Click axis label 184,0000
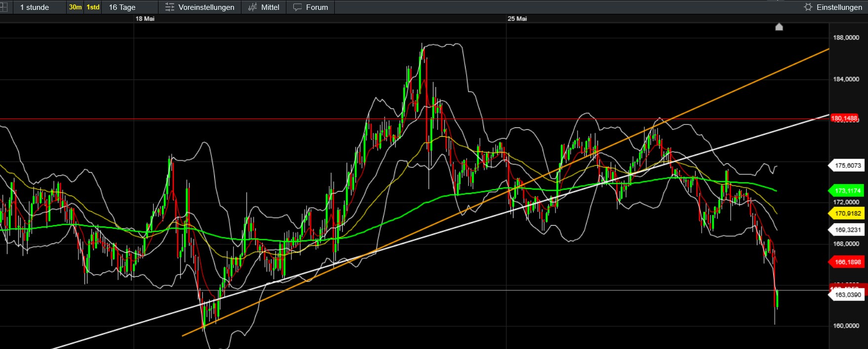The height and width of the screenshot is (349, 868). 846,79
